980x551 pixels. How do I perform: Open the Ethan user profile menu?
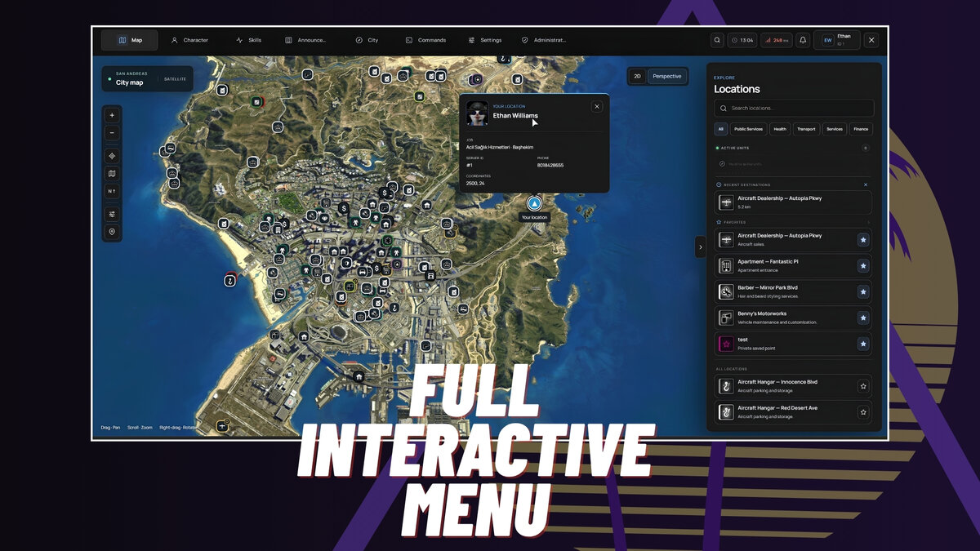click(836, 40)
